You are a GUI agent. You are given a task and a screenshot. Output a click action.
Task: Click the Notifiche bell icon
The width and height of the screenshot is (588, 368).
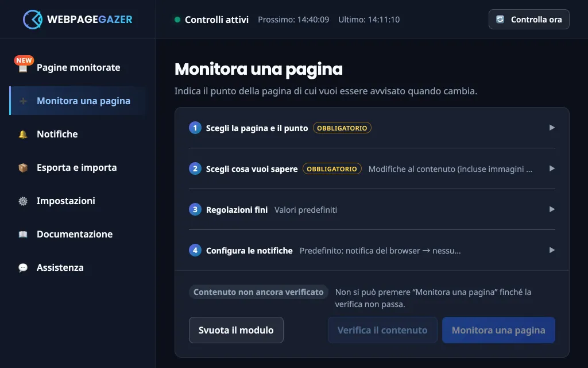[x=23, y=135]
